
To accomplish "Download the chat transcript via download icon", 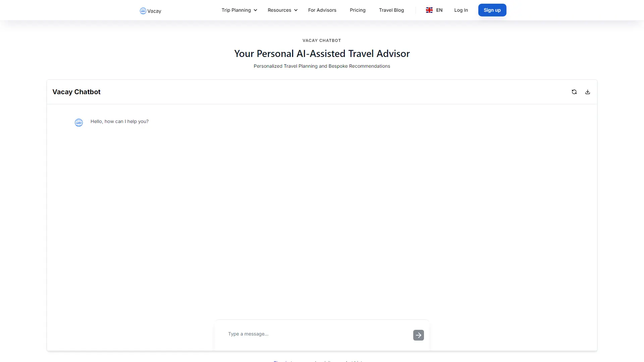I will [587, 92].
